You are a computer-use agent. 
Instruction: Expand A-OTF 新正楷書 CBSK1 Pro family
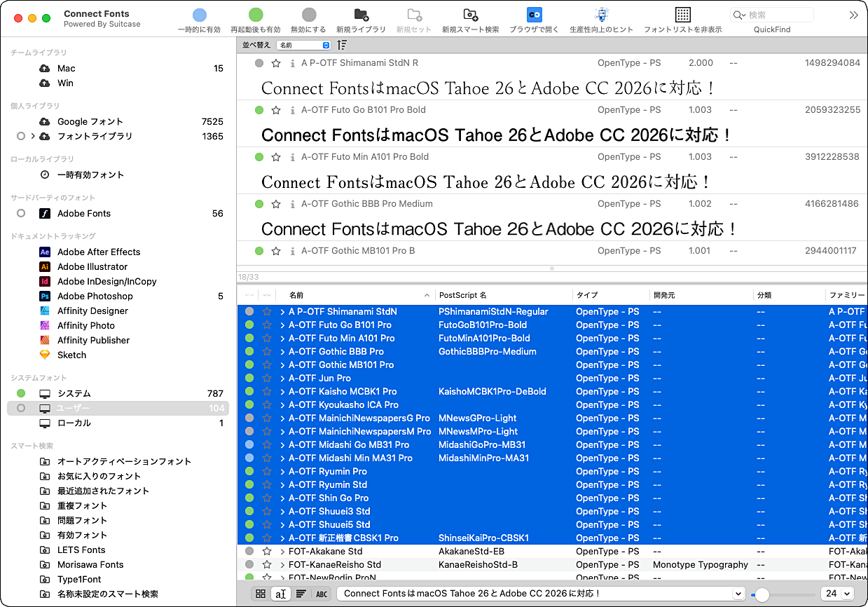[x=282, y=538]
